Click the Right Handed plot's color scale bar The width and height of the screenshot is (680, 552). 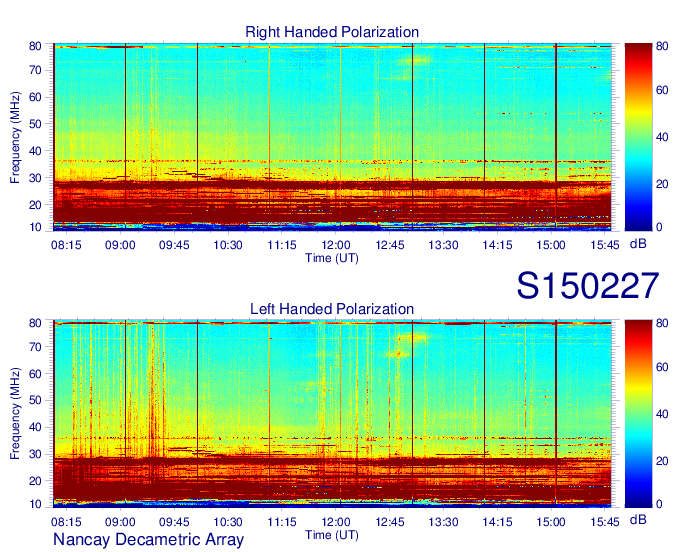coord(638,137)
